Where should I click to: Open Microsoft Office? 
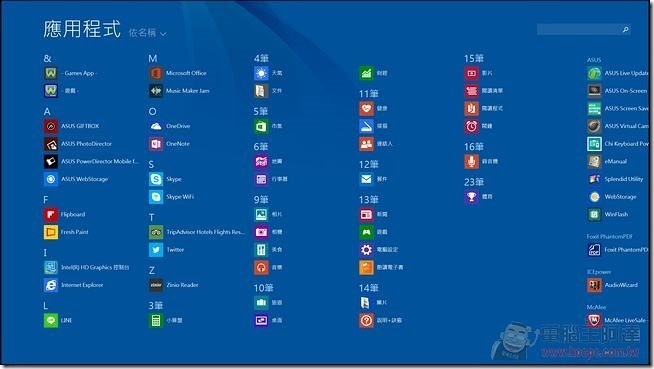pos(178,73)
